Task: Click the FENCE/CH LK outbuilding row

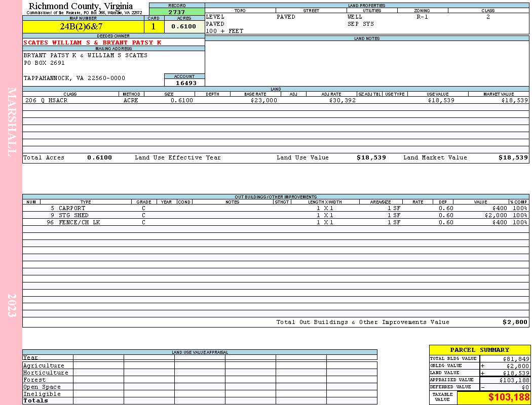Action: click(x=276, y=222)
